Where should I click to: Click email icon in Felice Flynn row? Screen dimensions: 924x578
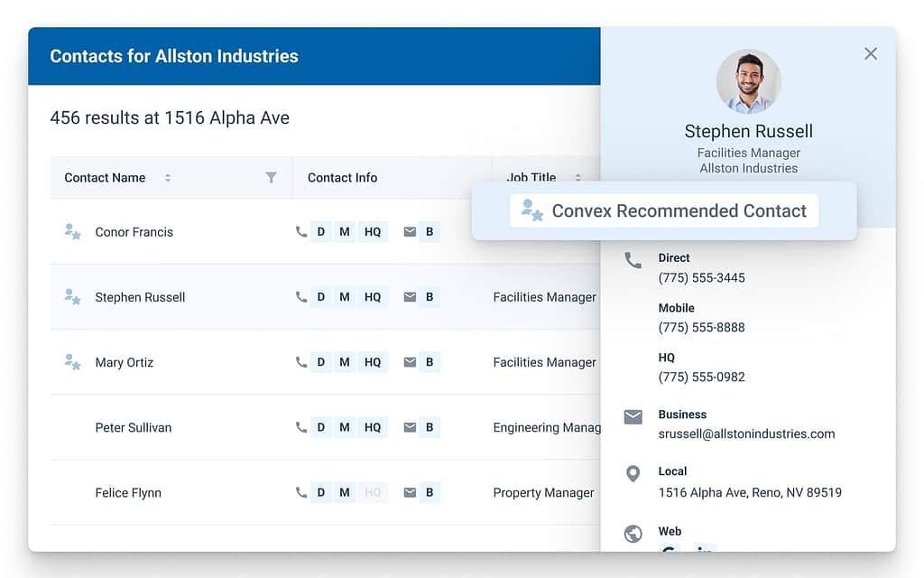pos(410,492)
